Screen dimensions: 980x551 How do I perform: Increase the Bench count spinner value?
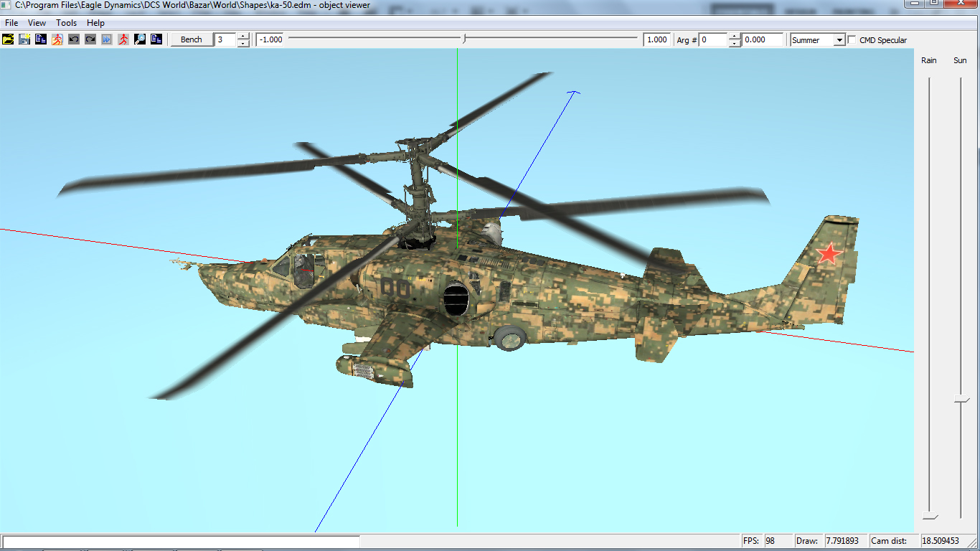(x=243, y=37)
